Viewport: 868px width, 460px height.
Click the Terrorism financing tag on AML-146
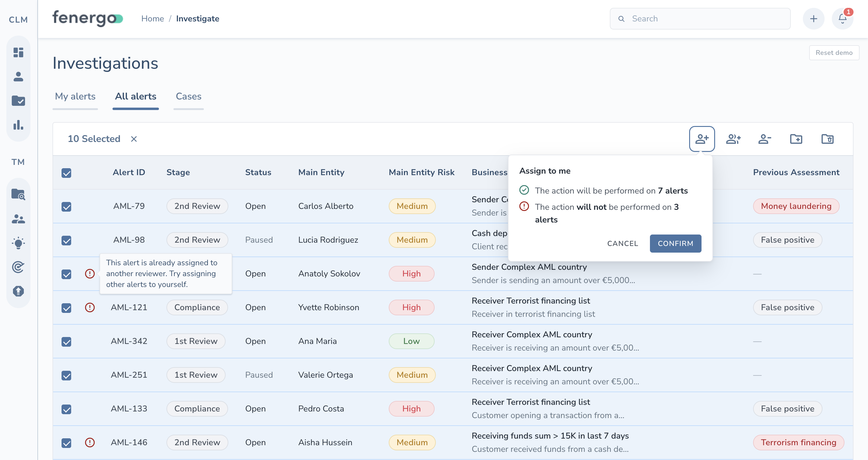pyautogui.click(x=798, y=442)
